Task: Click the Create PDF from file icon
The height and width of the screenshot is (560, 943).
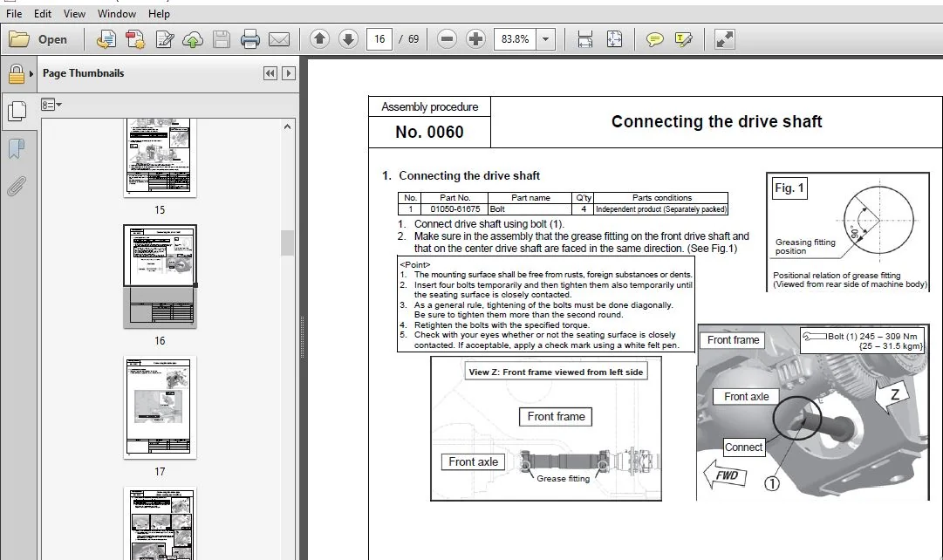Action: (x=106, y=40)
